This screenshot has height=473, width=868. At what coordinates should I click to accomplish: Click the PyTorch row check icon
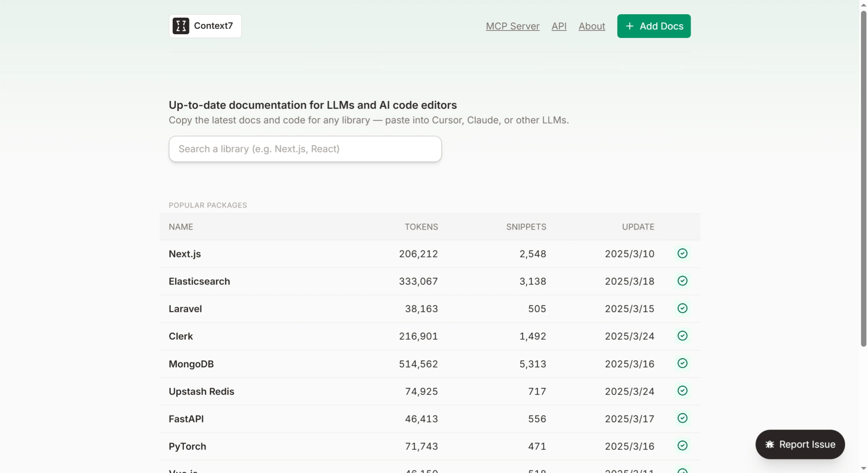click(x=682, y=446)
